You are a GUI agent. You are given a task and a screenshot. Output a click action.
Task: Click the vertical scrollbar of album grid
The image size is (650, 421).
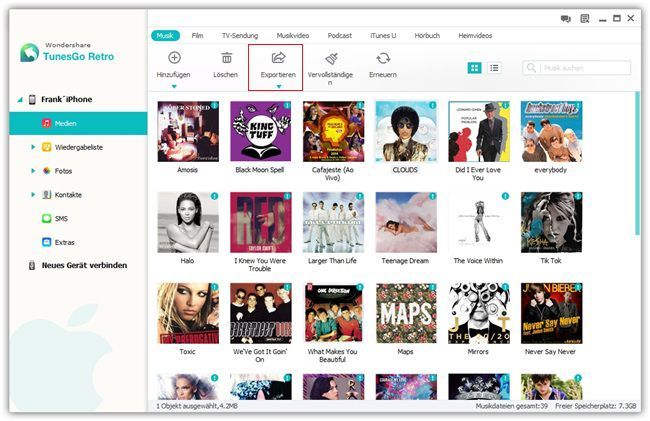[x=638, y=165]
